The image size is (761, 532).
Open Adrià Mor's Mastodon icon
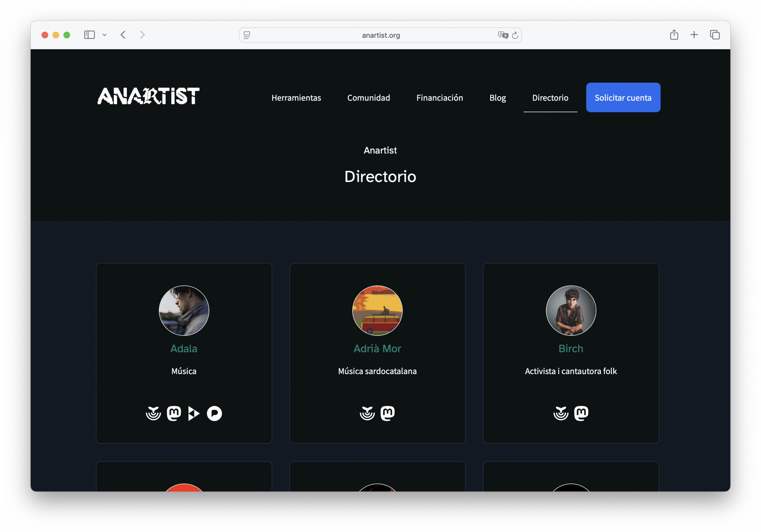point(387,413)
